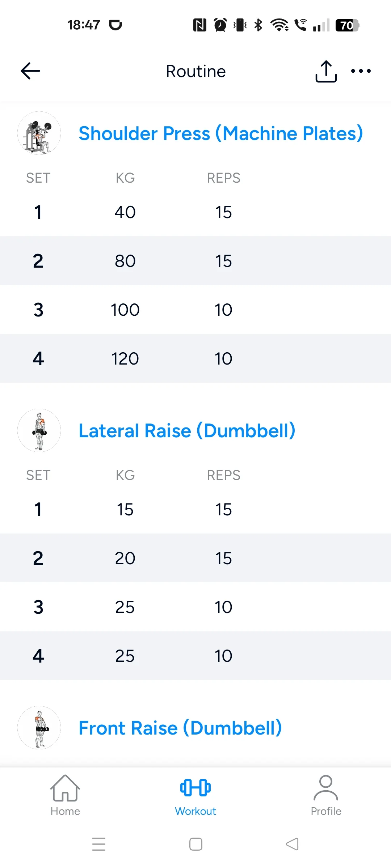Tap the share routine icon
Viewport: 391px width, 868px height.
[326, 71]
